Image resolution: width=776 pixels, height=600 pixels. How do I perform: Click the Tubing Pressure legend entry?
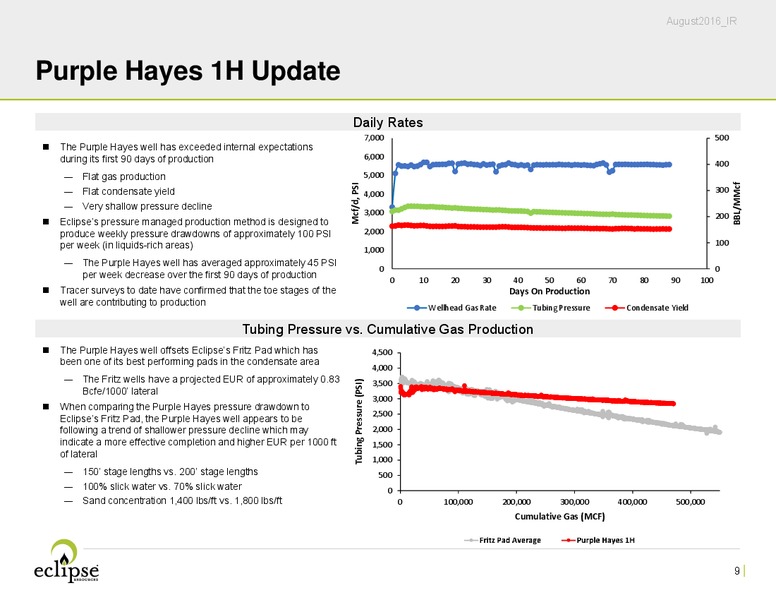pos(550,308)
